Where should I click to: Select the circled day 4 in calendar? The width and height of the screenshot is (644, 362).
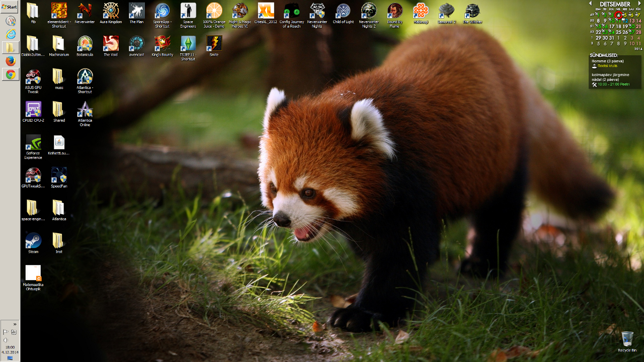tap(618, 15)
